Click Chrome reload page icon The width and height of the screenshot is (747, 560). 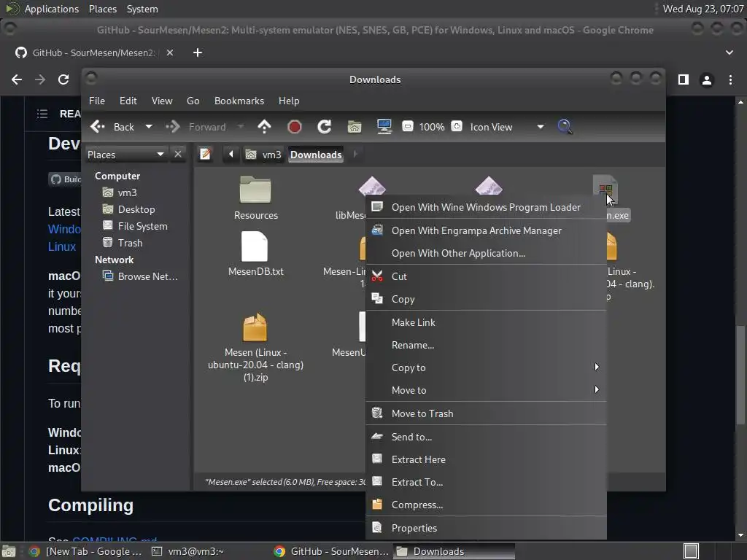(x=63, y=79)
